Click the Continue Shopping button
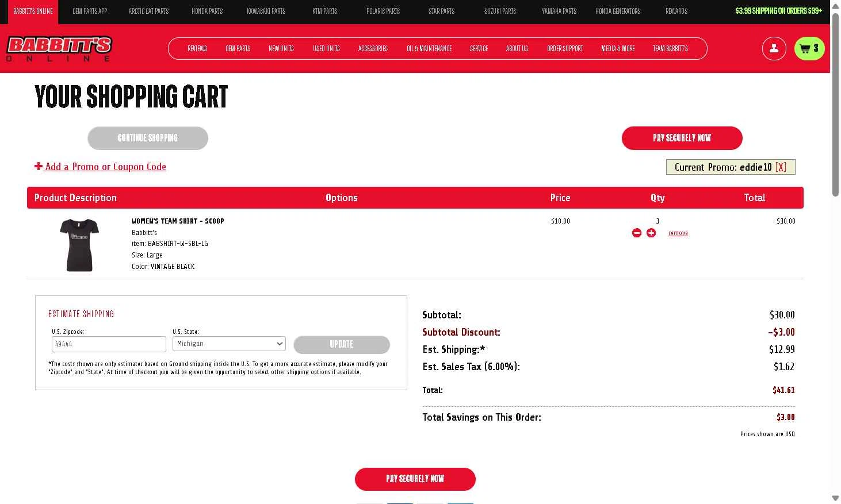Viewport: 841px width, 504px height. [148, 138]
